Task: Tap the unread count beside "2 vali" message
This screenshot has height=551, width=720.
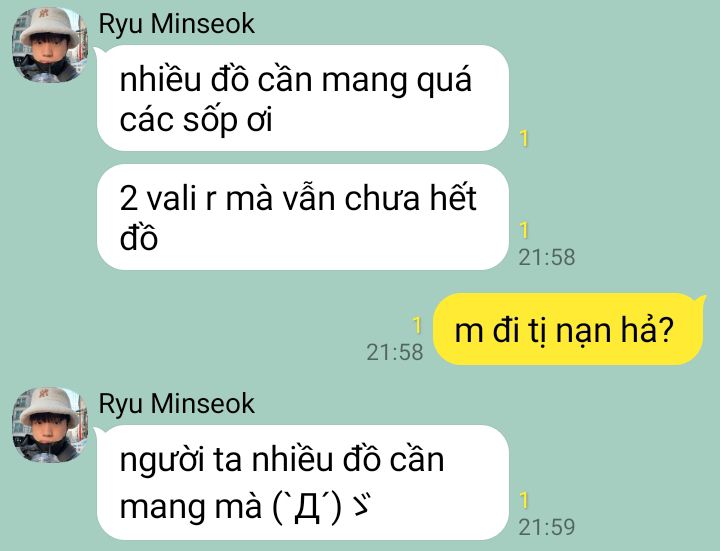Action: 524,230
